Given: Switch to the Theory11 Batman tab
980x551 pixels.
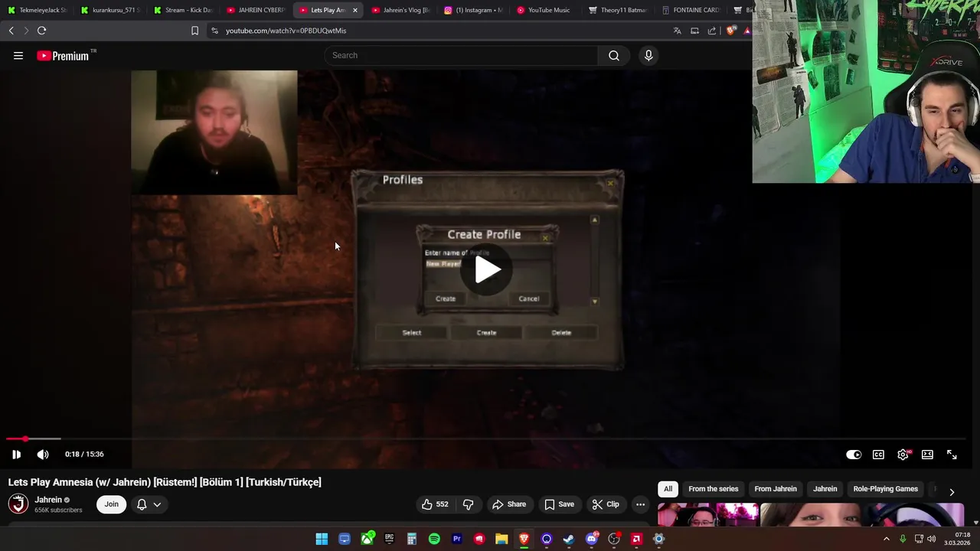Looking at the screenshot, I should click(x=618, y=10).
